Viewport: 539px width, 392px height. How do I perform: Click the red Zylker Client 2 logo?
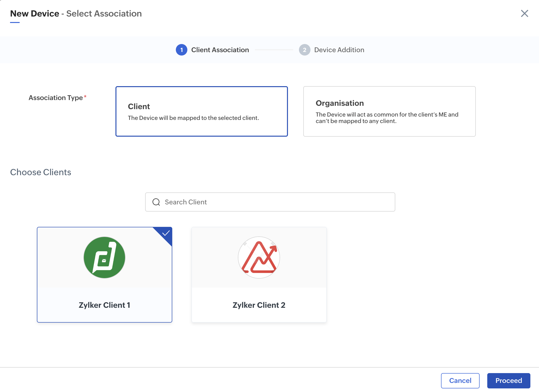pos(259,257)
